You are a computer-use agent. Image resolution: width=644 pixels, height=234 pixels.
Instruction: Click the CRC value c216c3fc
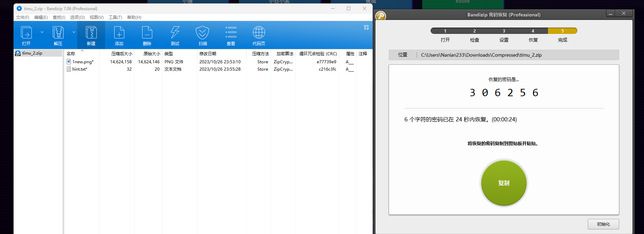tap(328, 69)
